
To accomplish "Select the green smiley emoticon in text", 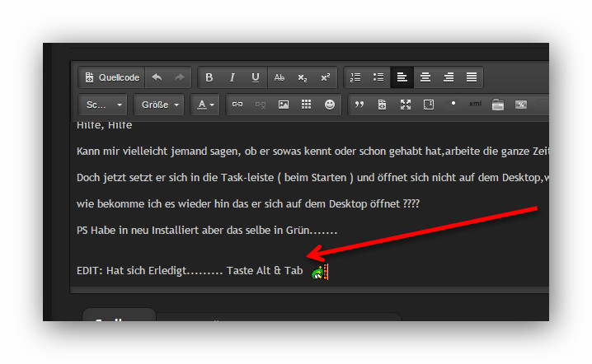I will pos(320,272).
